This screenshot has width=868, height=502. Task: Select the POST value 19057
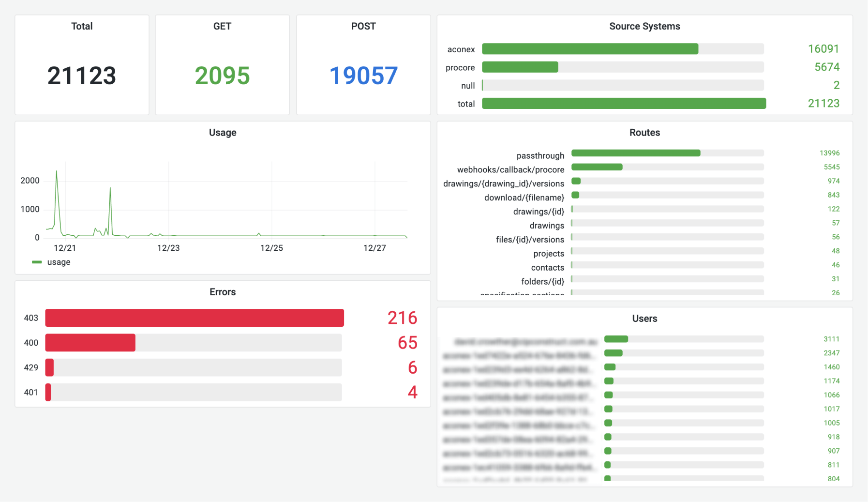tap(363, 76)
